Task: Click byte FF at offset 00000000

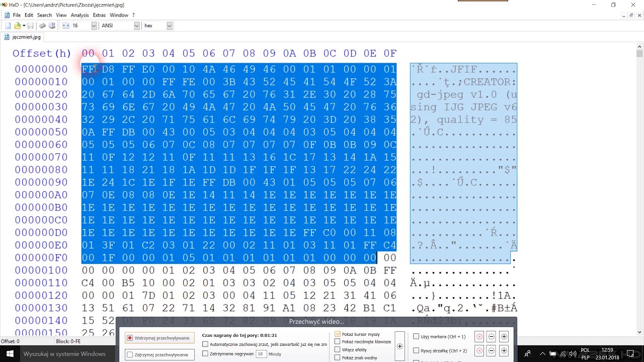Action: click(88, 69)
